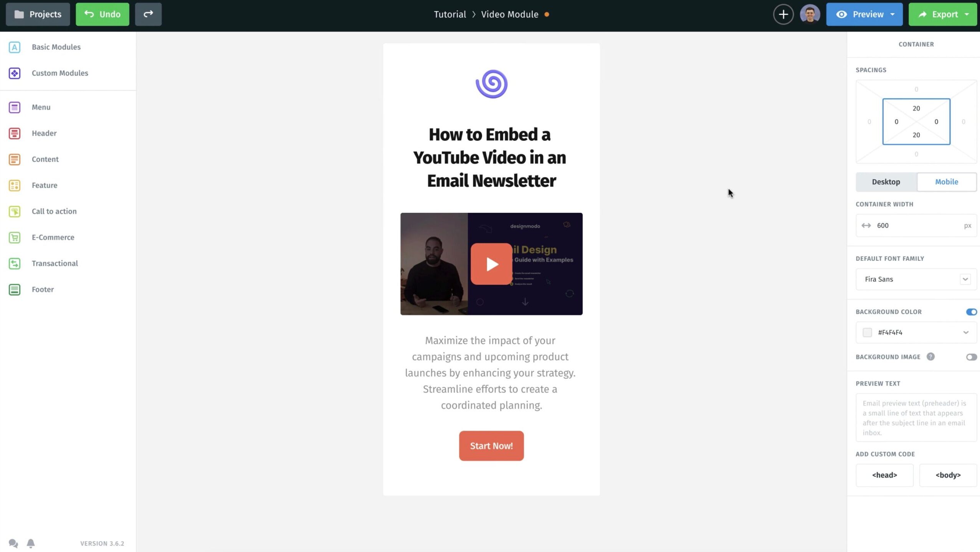Enable the background color toggle

(x=972, y=311)
